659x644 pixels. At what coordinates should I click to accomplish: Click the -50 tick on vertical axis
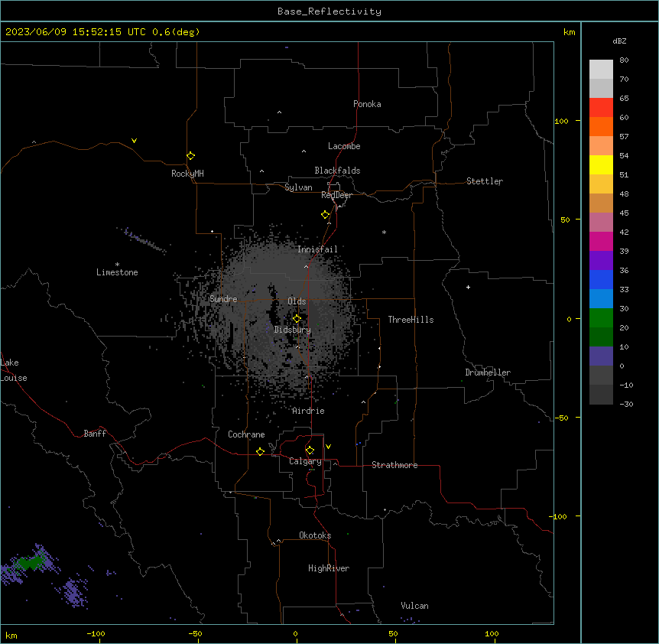pos(562,418)
